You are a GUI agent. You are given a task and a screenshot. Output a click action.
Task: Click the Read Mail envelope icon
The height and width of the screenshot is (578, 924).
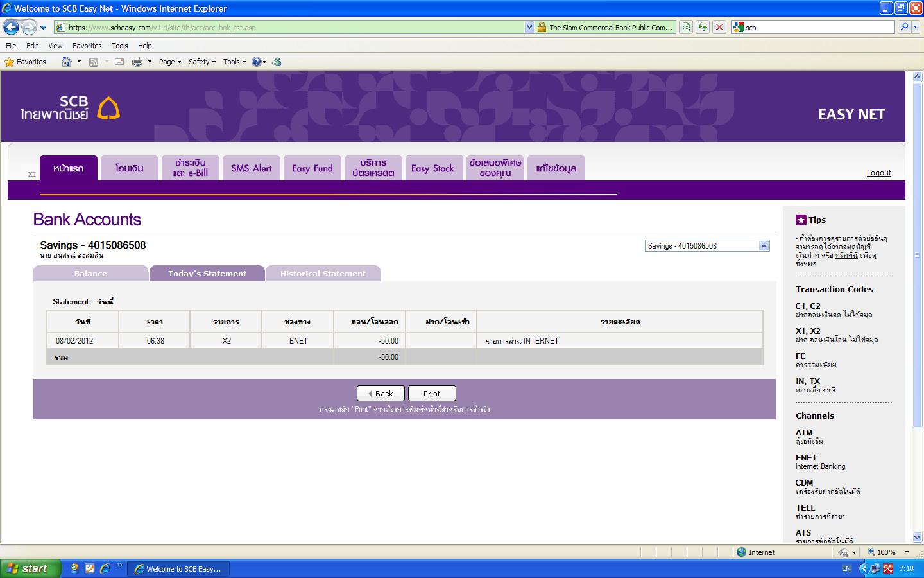click(119, 62)
